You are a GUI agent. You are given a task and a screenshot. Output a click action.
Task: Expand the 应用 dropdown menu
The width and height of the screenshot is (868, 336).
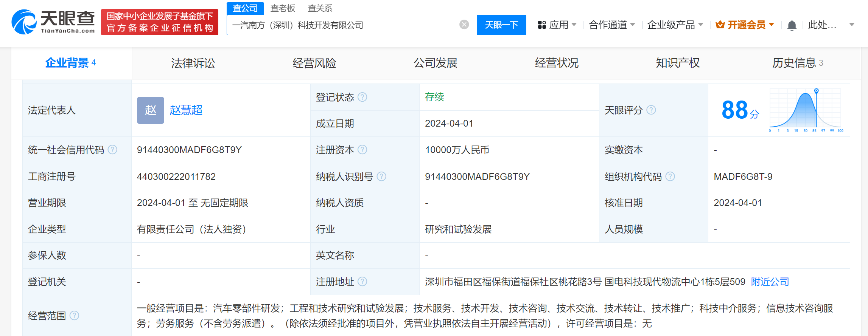tap(557, 25)
